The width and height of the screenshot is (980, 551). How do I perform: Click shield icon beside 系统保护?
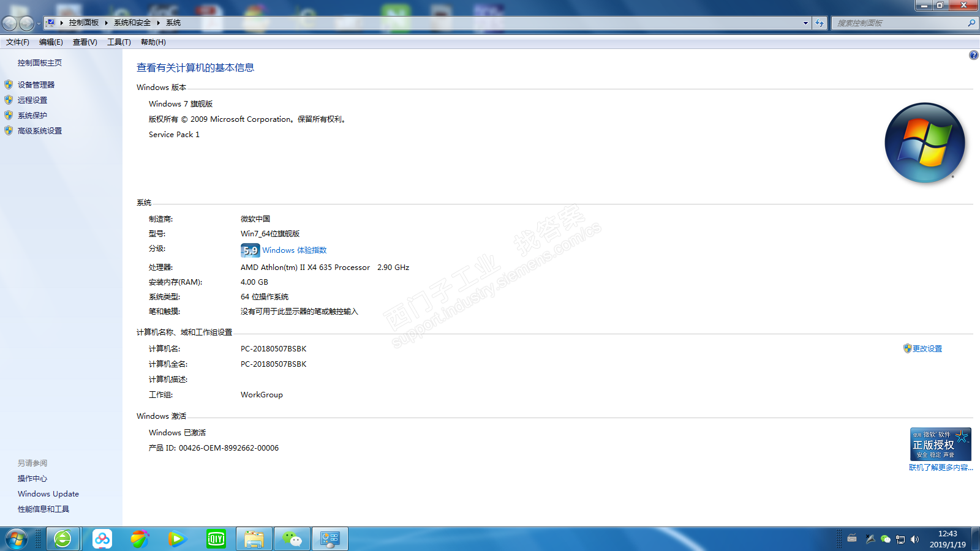click(9, 115)
